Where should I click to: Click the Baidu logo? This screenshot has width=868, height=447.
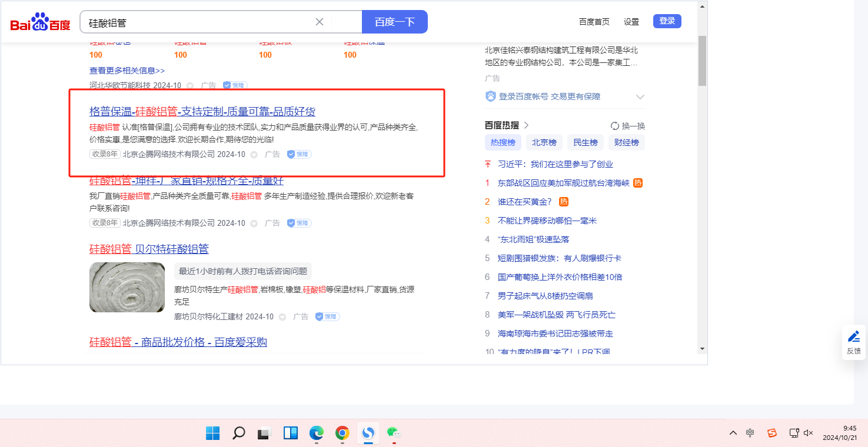[x=40, y=23]
